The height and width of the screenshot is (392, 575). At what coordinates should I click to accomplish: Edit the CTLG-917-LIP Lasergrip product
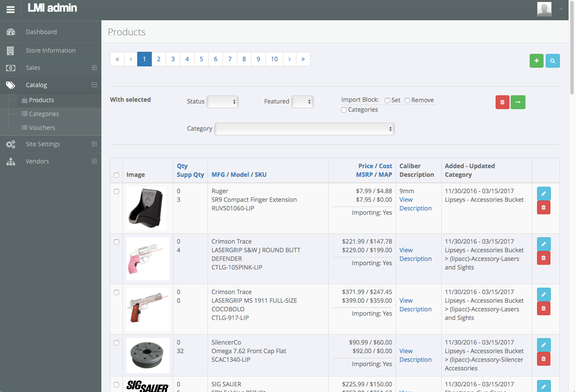(x=544, y=295)
